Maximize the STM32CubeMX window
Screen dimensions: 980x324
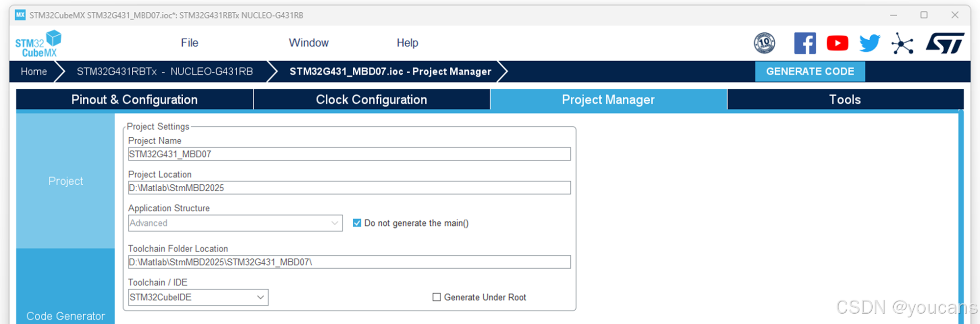click(x=924, y=15)
